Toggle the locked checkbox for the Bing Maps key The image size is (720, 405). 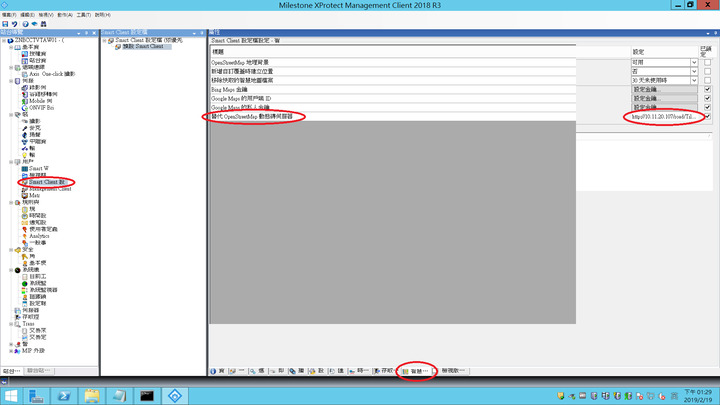(x=707, y=89)
